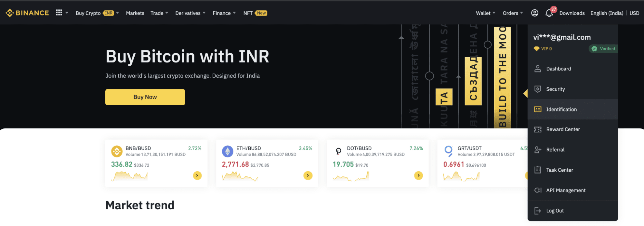Image resolution: width=644 pixels, height=226 pixels.
Task: Click the New badge next to NFT
Action: (x=261, y=13)
